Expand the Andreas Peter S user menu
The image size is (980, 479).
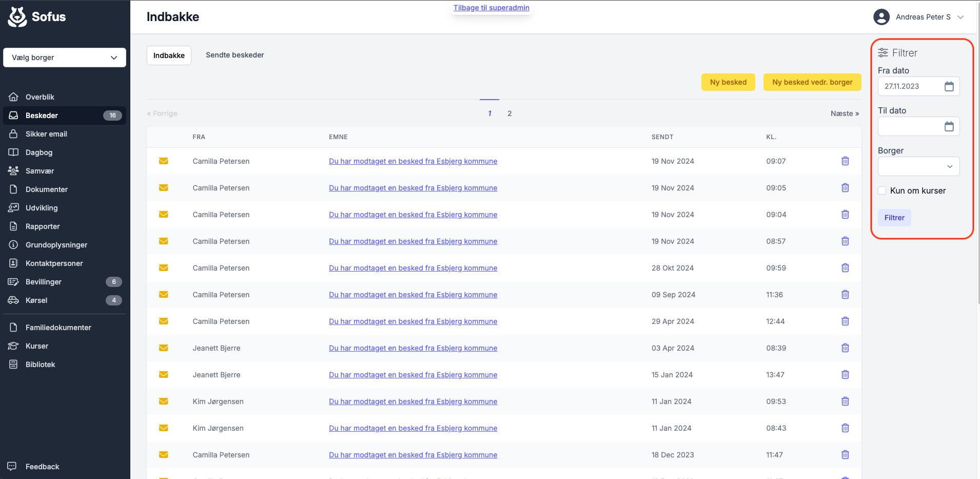pyautogui.click(x=960, y=17)
